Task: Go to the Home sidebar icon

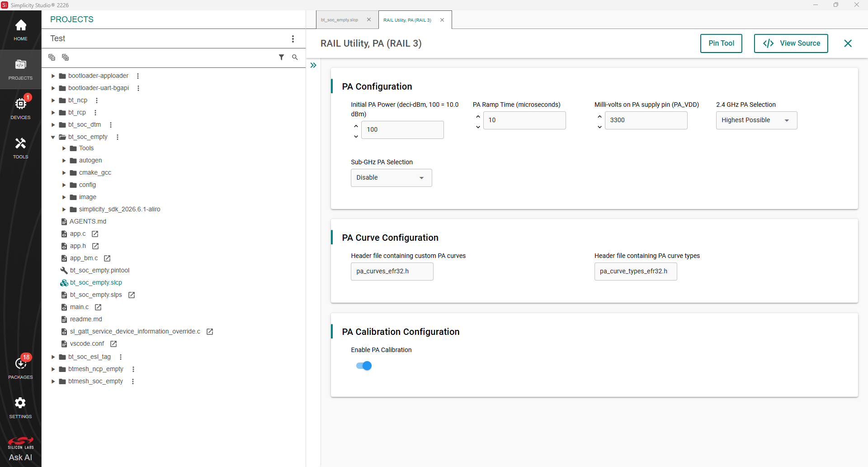Action: coord(20,30)
